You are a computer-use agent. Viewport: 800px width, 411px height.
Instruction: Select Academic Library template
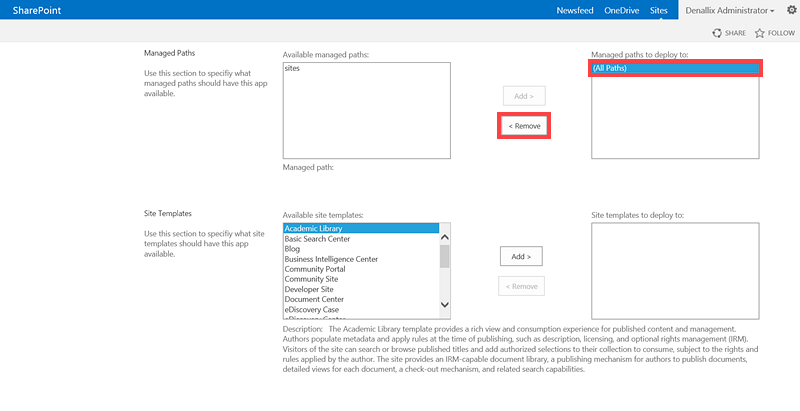[361, 228]
